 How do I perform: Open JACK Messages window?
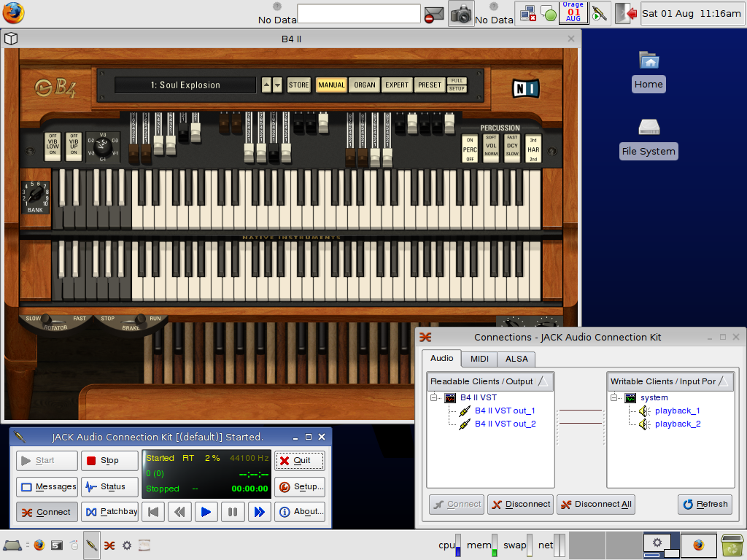[47, 486]
